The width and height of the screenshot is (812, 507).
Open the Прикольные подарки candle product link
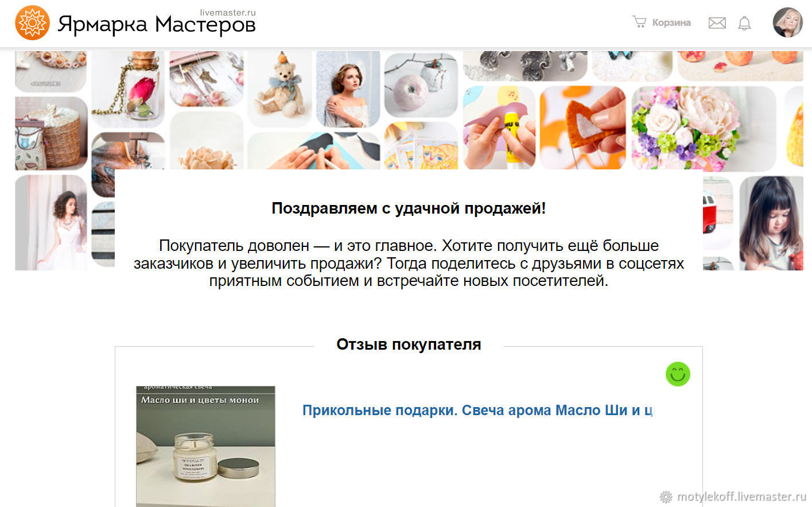(x=477, y=411)
